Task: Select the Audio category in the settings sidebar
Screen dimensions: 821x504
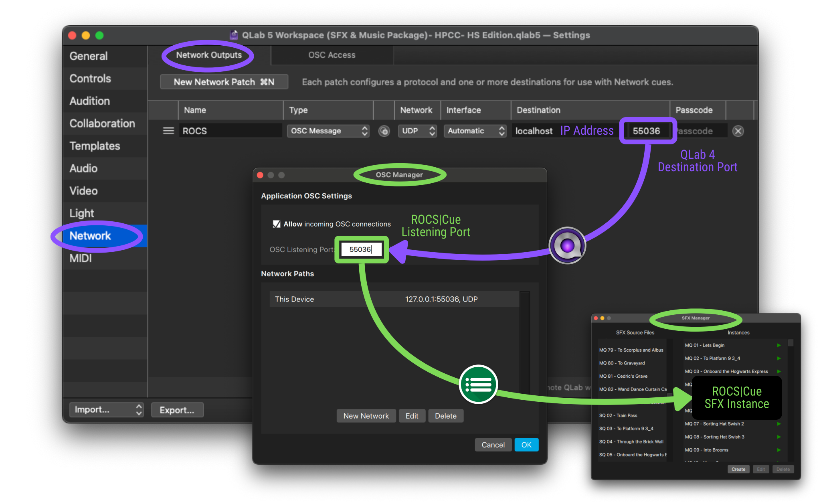Action: [x=83, y=168]
